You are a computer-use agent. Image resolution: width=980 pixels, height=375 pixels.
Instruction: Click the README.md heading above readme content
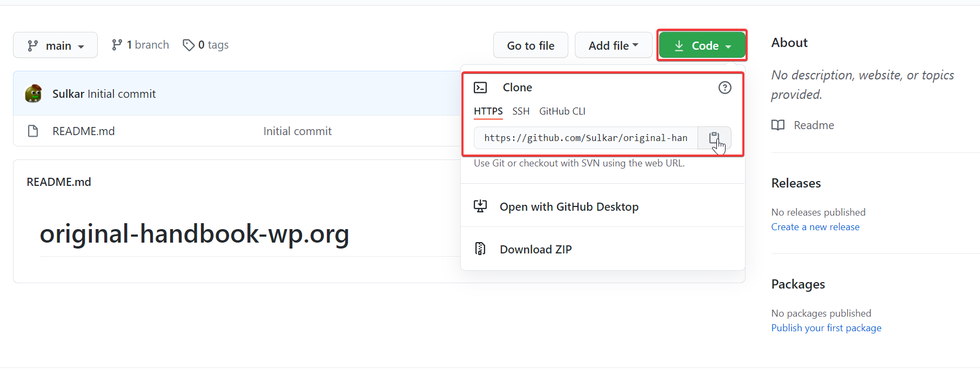pyautogui.click(x=59, y=182)
